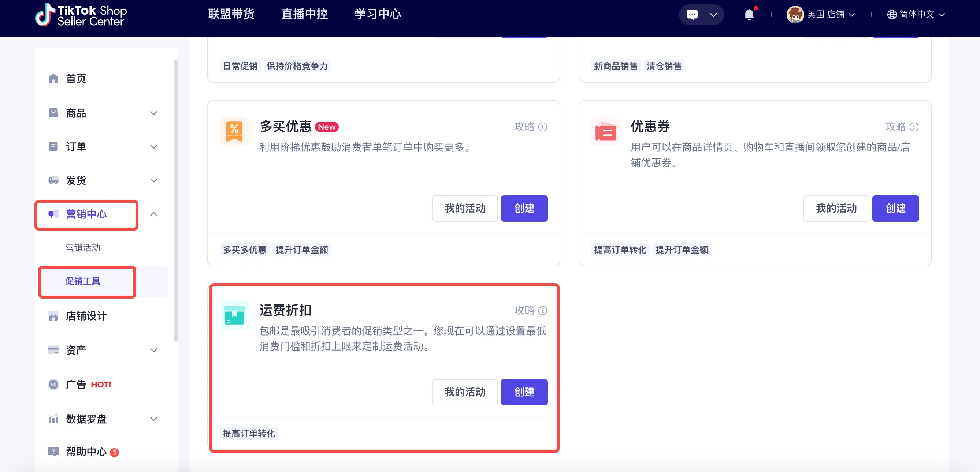980x472 pixels.
Task: Open 联盟带货 in the top navigation
Action: (x=231, y=14)
